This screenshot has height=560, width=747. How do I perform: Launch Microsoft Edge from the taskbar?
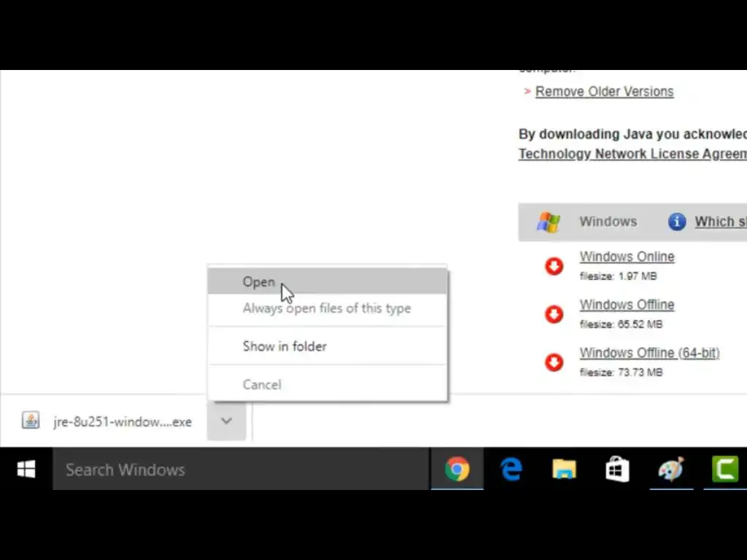(x=511, y=469)
